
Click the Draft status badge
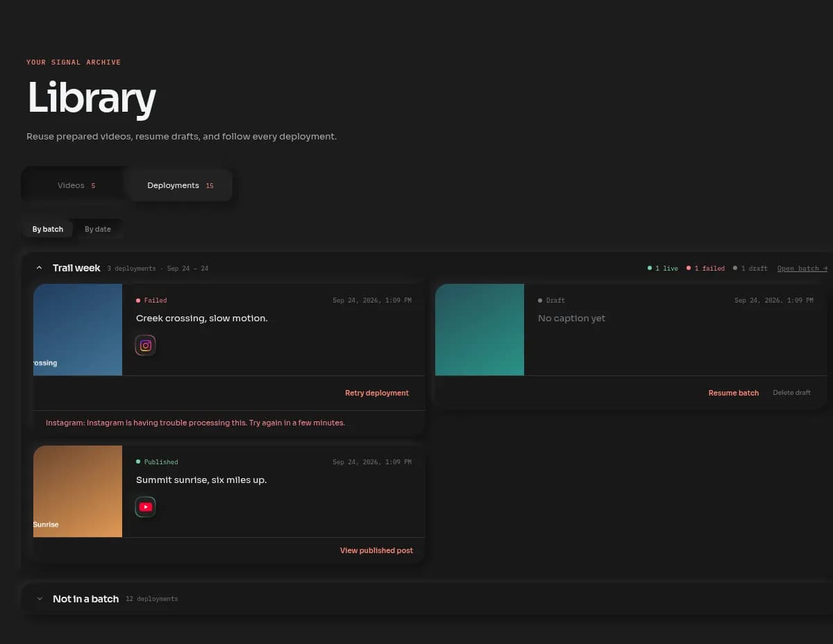pyautogui.click(x=551, y=300)
